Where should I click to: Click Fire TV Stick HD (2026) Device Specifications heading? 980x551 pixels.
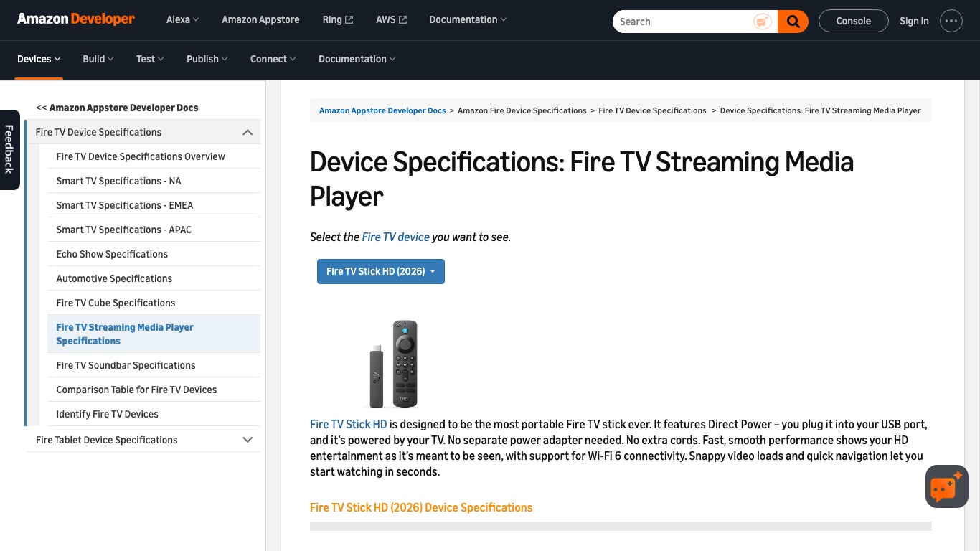tap(421, 507)
